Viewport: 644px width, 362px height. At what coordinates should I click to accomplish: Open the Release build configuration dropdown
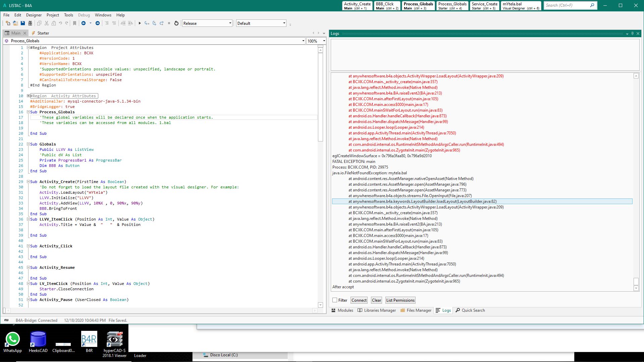point(230,23)
